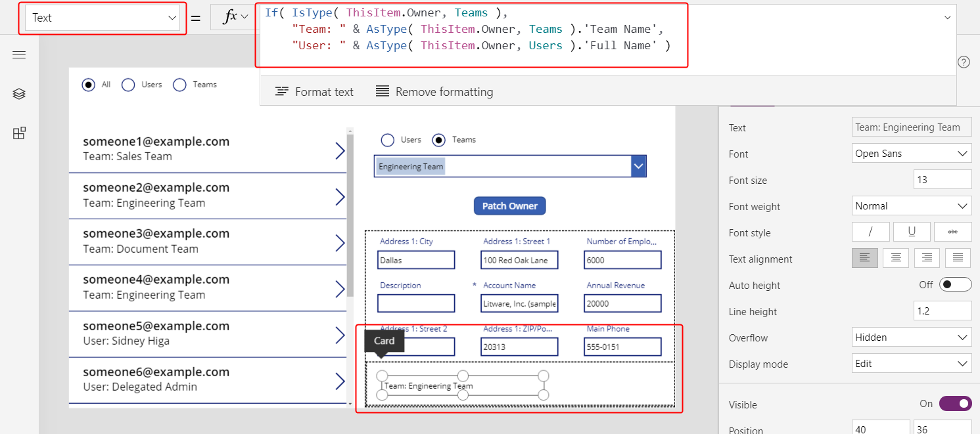Click the help question mark icon
This screenshot has width=980, height=434.
click(964, 62)
